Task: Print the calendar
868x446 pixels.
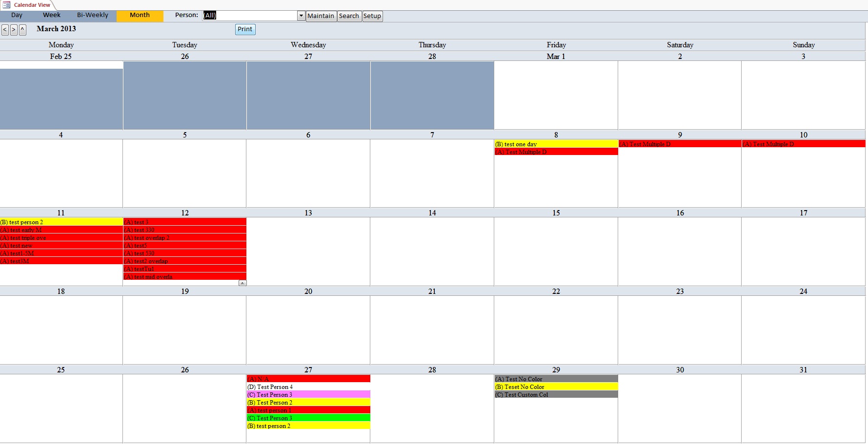Action: pyautogui.click(x=244, y=29)
